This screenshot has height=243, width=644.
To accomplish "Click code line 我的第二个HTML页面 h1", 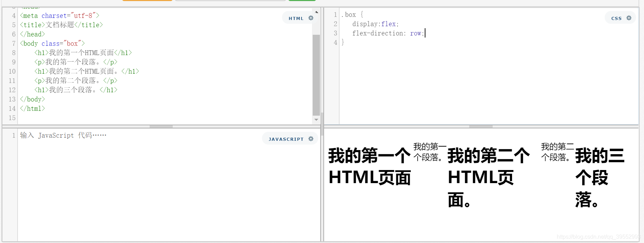I will click(87, 71).
